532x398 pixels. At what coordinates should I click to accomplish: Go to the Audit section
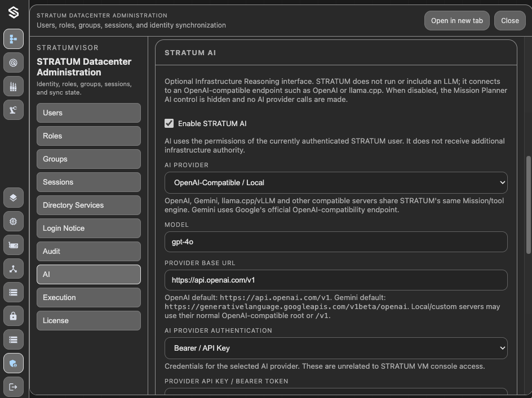[x=88, y=251]
